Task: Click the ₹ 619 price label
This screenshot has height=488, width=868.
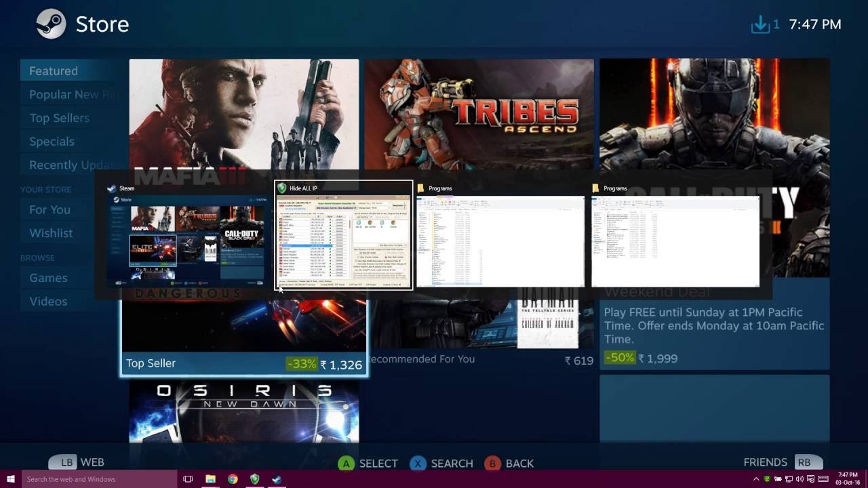Action: coord(579,361)
